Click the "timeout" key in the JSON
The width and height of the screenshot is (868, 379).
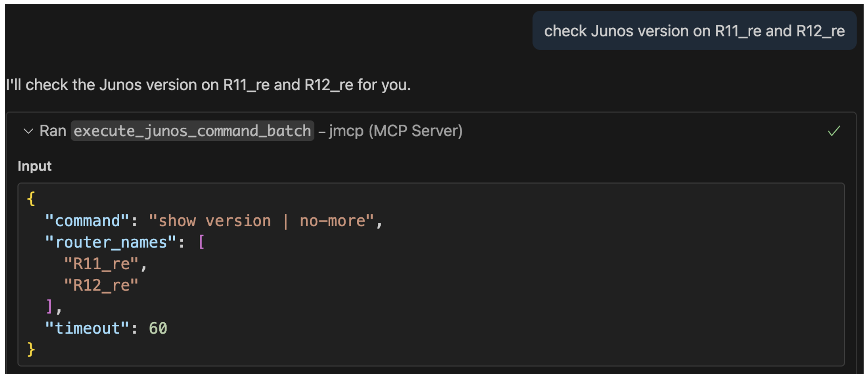[87, 328]
